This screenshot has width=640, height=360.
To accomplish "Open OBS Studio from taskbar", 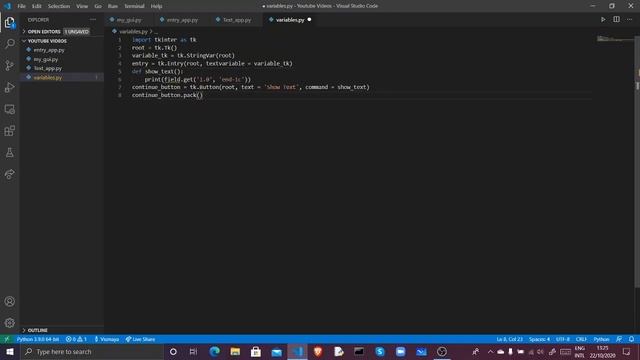I will click(442, 351).
